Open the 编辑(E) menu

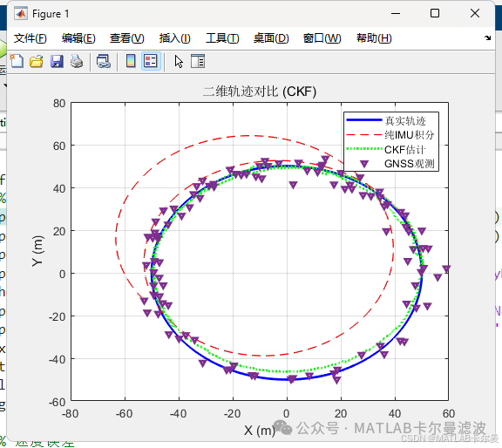click(78, 38)
